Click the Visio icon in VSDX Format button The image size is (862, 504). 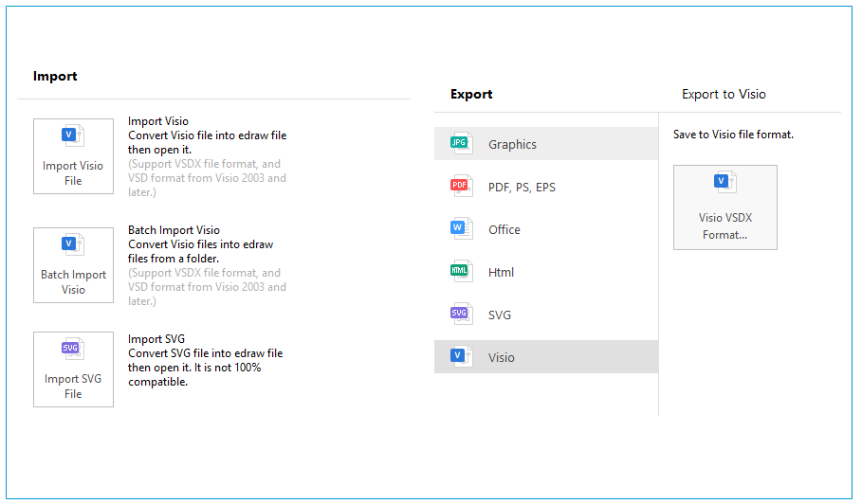724,181
